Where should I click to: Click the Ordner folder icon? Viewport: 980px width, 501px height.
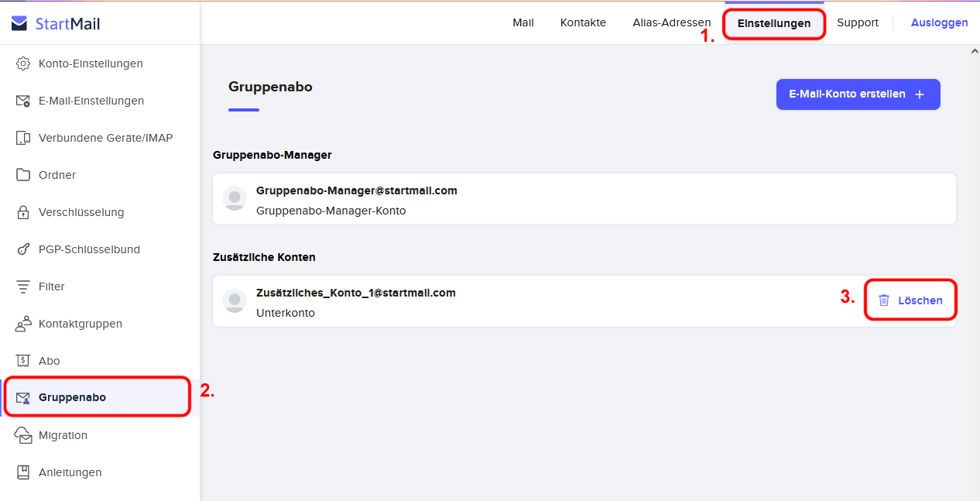click(x=23, y=175)
